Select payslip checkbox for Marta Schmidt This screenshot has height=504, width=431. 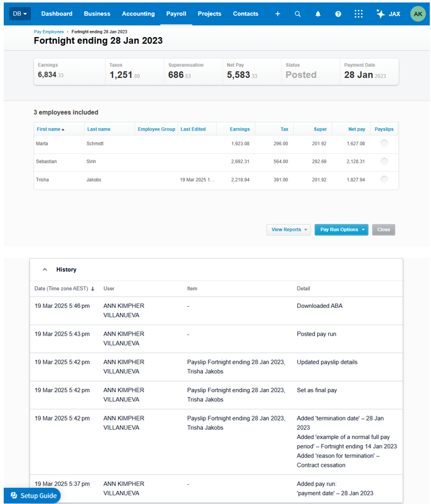tap(384, 143)
